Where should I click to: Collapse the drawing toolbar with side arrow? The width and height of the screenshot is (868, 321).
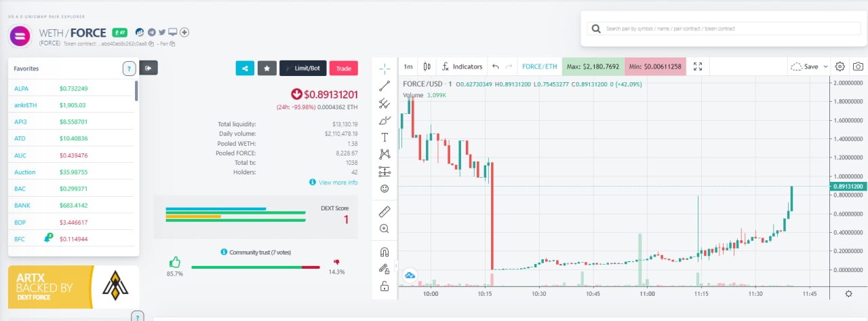click(x=396, y=267)
